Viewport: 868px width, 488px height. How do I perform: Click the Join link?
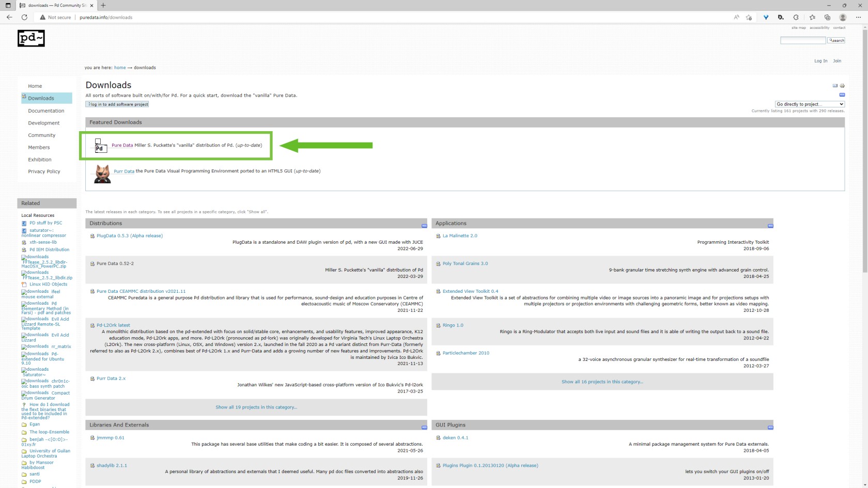pyautogui.click(x=837, y=61)
